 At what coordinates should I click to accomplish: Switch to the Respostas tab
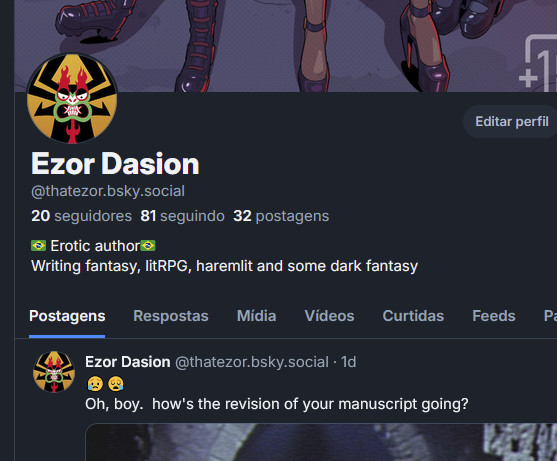click(171, 316)
